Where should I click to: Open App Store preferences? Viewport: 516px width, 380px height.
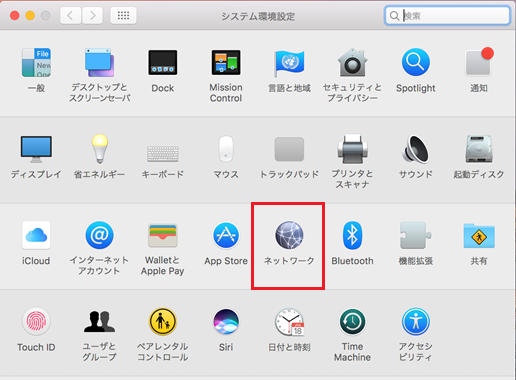point(226,235)
